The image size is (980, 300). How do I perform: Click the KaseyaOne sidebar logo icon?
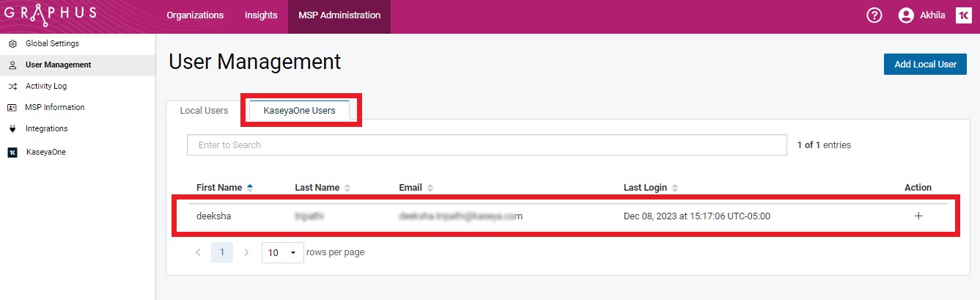click(x=12, y=153)
